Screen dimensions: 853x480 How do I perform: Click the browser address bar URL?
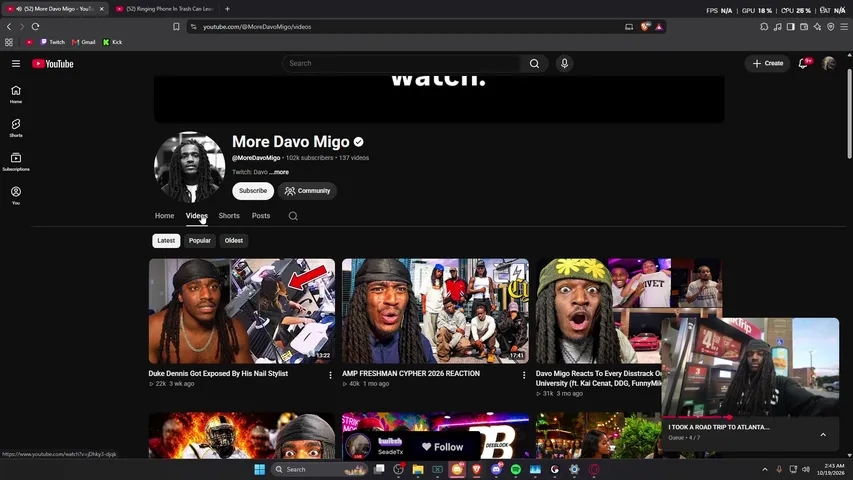257,27
